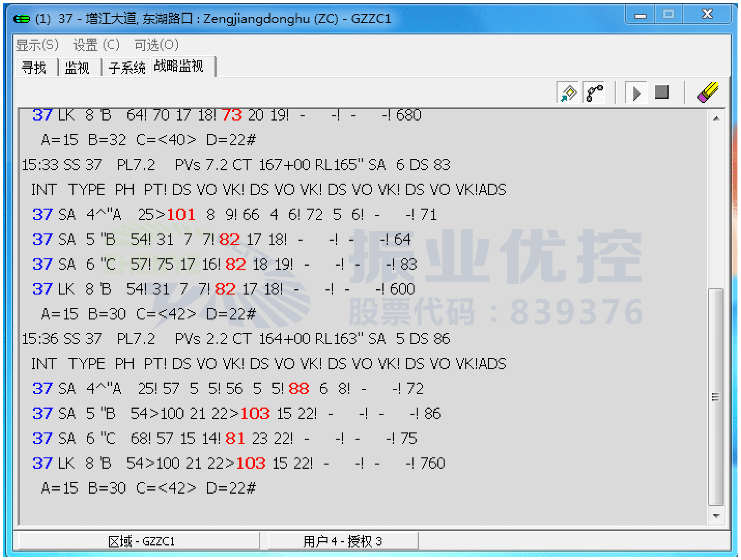Start monitoring with the play button
The width and height of the screenshot is (741, 560).
[x=636, y=92]
